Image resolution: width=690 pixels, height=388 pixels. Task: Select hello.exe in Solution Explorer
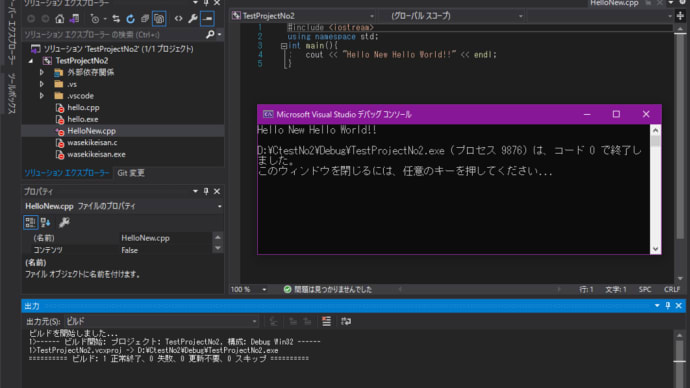pos(83,119)
